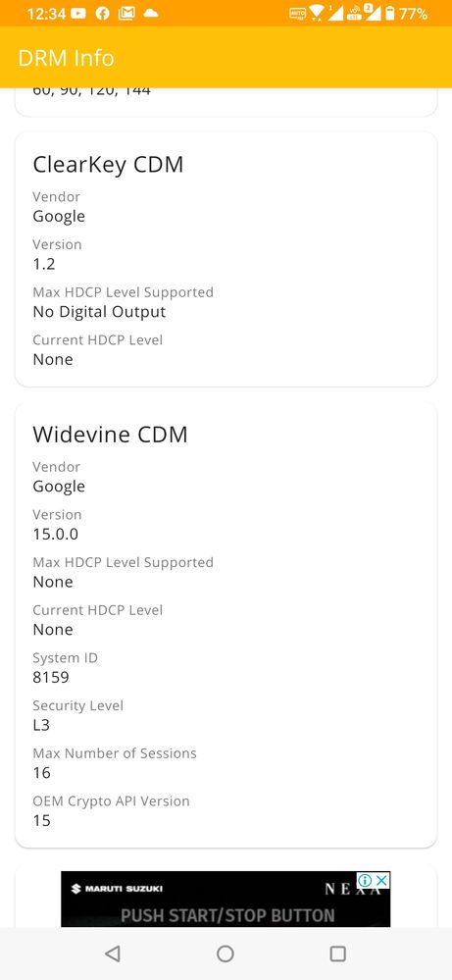Tap the Widevine Security Level L3 value
This screenshot has width=452, height=980.
pos(41,725)
